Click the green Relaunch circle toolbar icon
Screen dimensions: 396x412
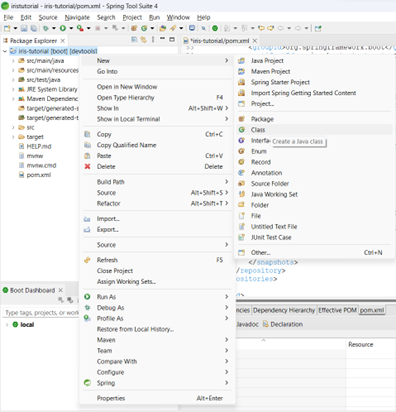coord(215,29)
